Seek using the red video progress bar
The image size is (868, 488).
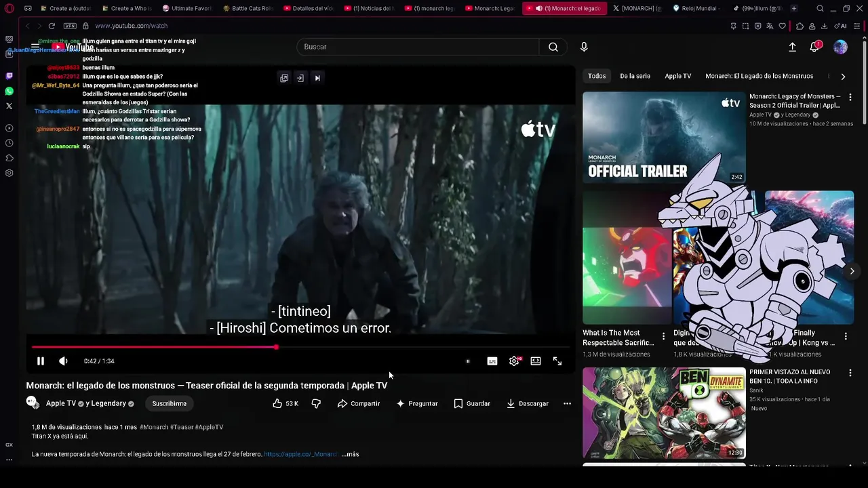[x=300, y=347]
